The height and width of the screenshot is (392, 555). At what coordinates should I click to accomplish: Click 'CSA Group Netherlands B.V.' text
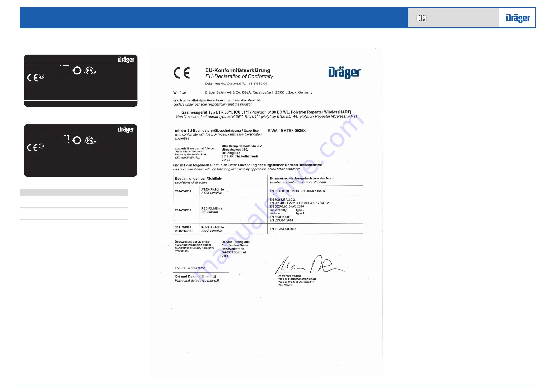click(242, 146)
